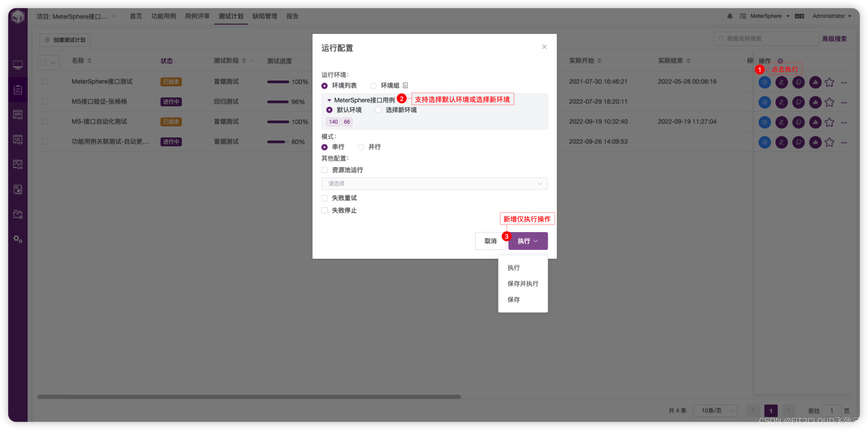
Task: Star the MeterSphere接口测试 plan
Action: [829, 82]
